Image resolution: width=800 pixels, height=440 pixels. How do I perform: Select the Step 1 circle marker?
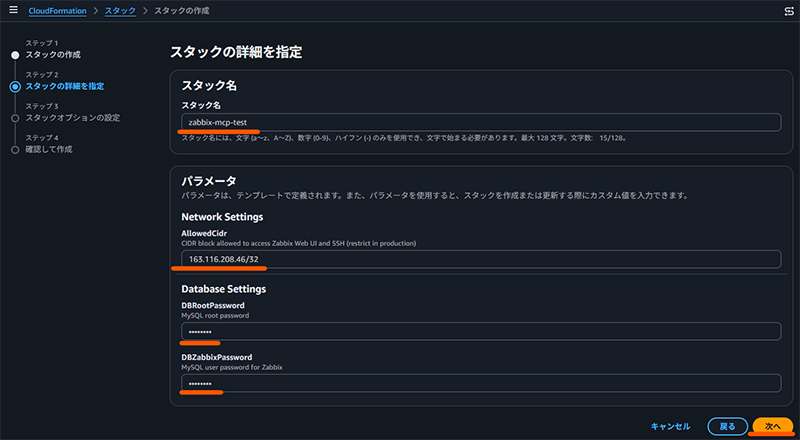pyautogui.click(x=15, y=55)
